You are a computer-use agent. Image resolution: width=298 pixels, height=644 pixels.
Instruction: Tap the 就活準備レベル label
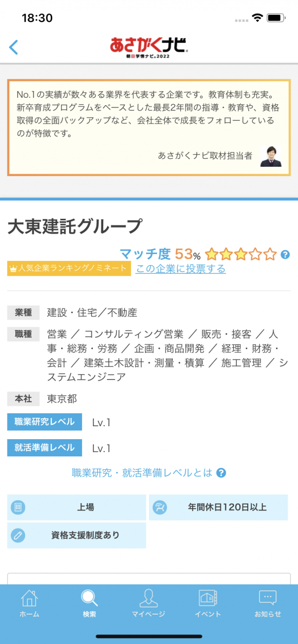pos(45,448)
